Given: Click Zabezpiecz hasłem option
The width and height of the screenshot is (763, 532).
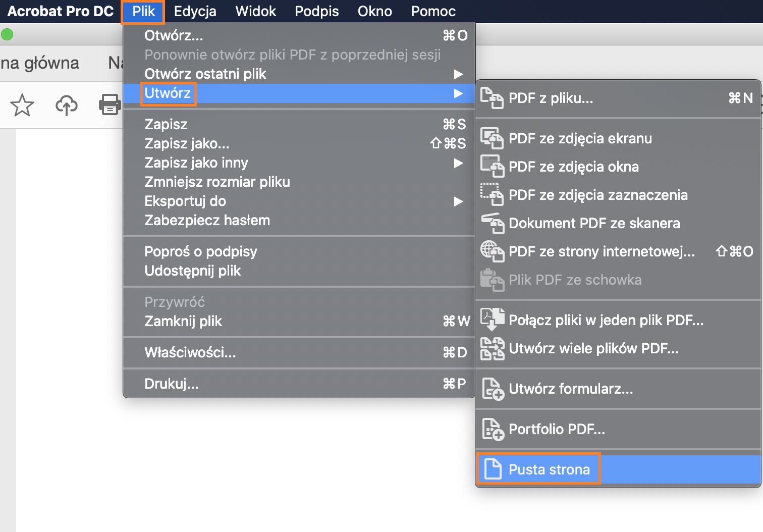Looking at the screenshot, I should (x=207, y=220).
